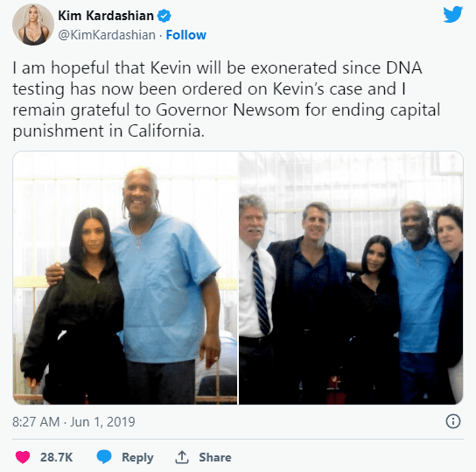Click the blue reply speech bubble icon
Image resolution: width=476 pixels, height=472 pixels.
point(104,457)
